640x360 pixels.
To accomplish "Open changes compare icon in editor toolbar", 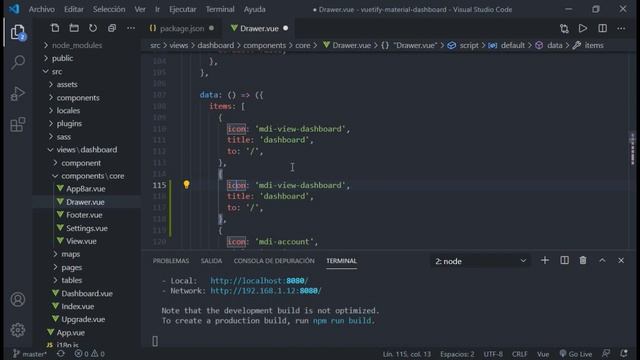I will (564, 28).
